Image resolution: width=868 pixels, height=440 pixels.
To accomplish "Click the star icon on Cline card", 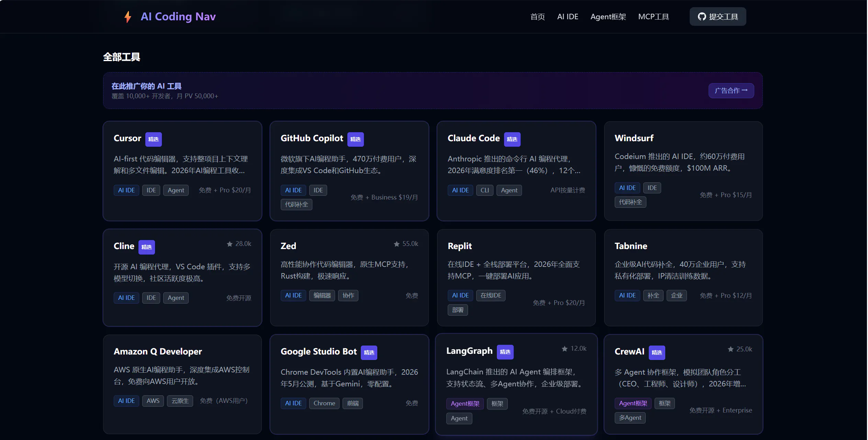I will point(230,244).
